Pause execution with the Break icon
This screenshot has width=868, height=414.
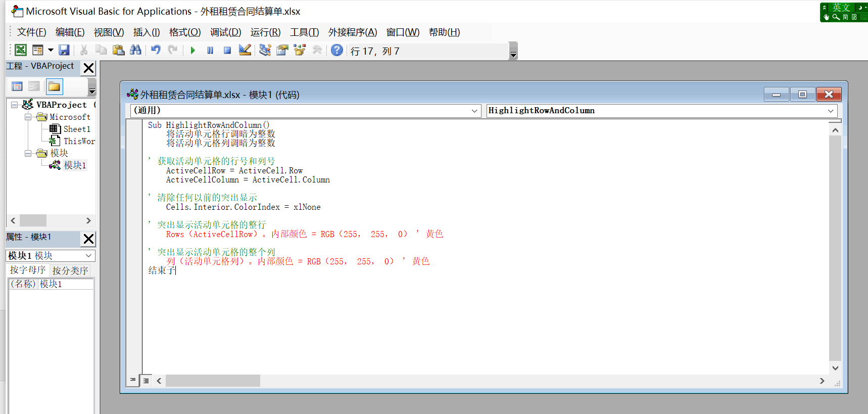point(210,50)
